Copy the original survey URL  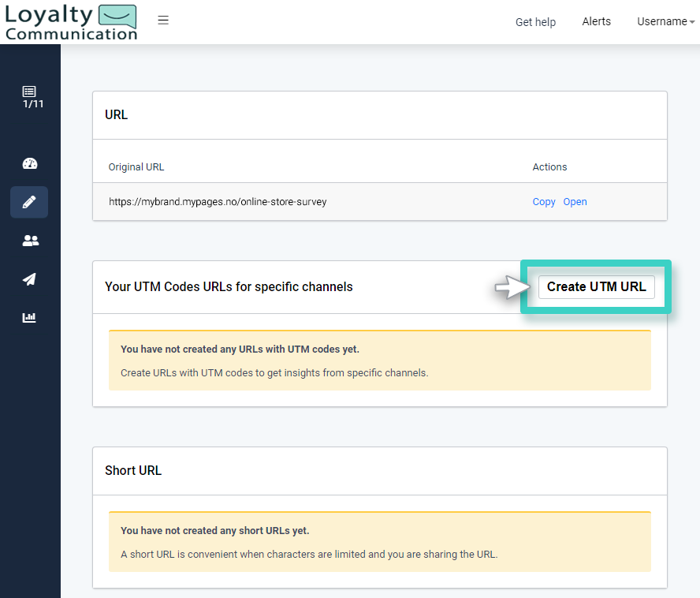543,202
